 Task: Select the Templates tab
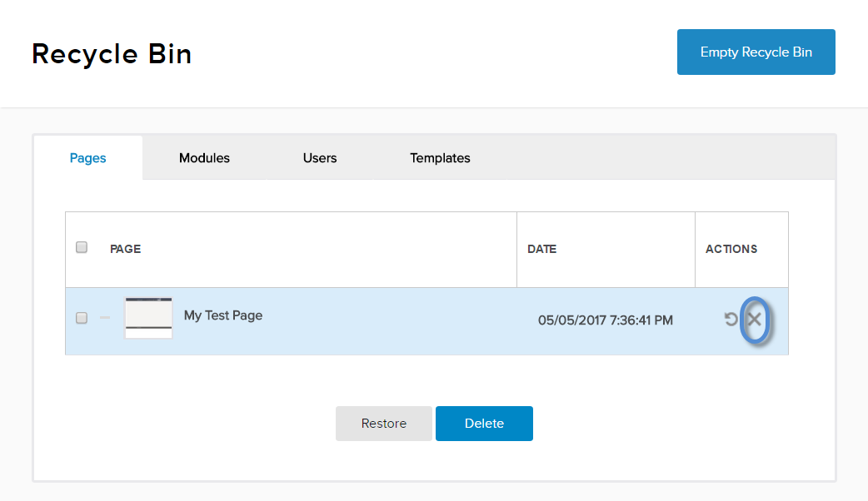tap(440, 158)
